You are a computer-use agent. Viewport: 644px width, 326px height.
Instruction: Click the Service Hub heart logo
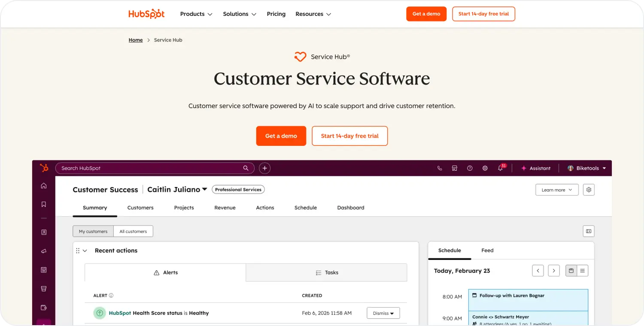(300, 57)
